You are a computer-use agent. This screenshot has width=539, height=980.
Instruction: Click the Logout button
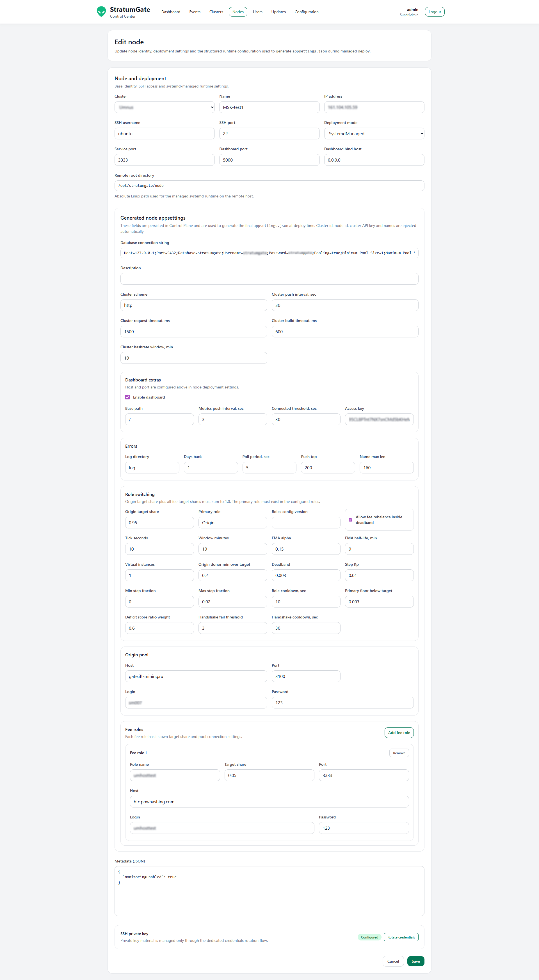coord(434,12)
